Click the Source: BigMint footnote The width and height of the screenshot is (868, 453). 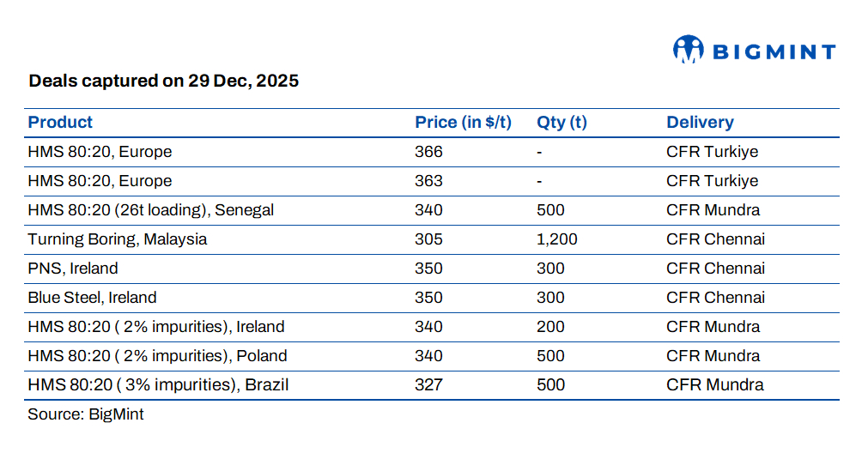tap(86, 414)
